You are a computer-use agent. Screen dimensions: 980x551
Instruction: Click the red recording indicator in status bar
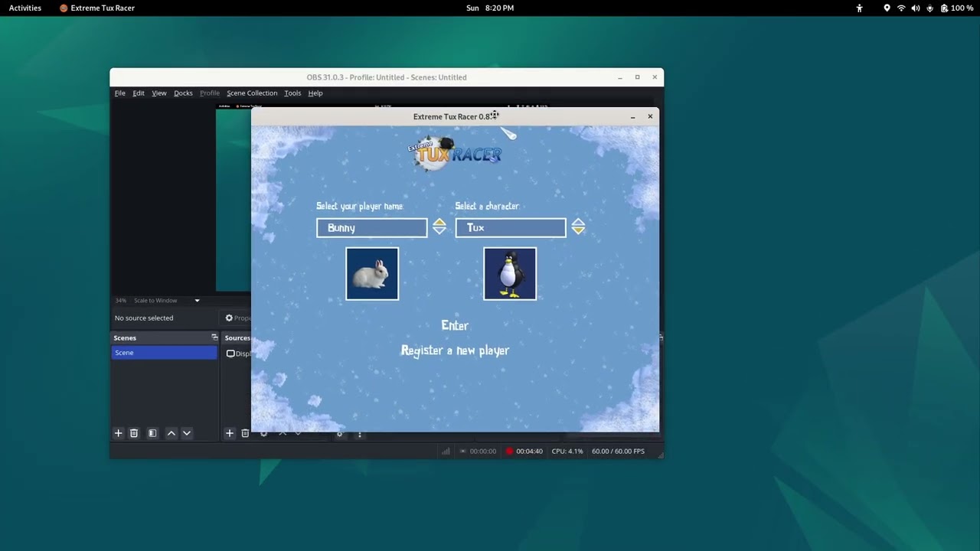coord(509,452)
